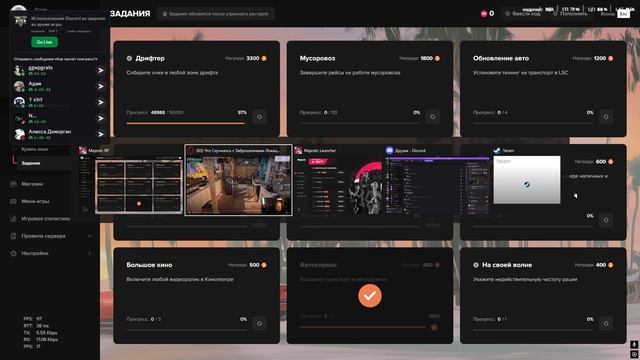Screen dimensions: 640x360
Task: Click friend name Алисса Деморган
Action: (x=49, y=132)
